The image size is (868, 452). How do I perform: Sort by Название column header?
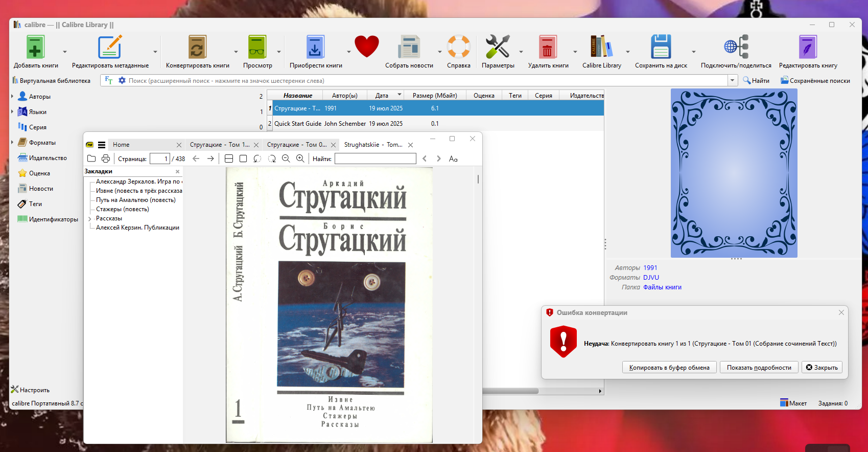297,95
